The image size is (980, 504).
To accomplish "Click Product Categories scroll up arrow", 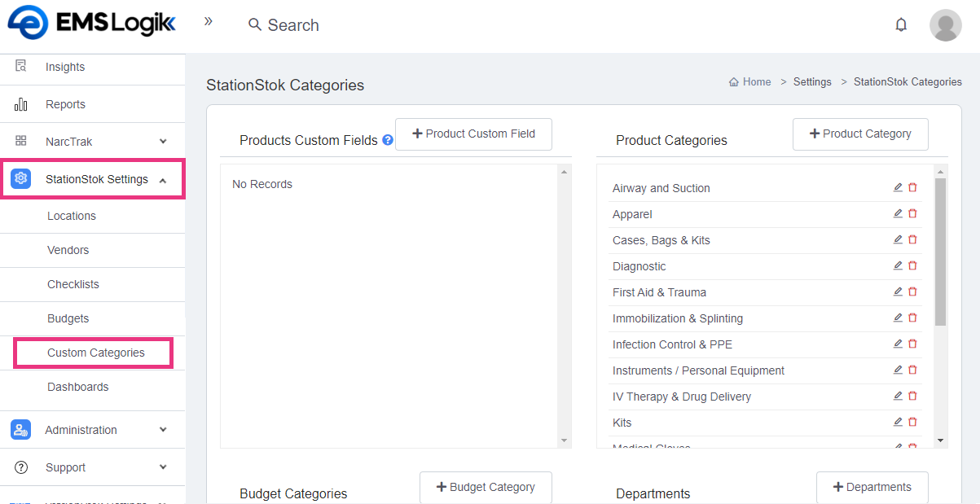I will 941,171.
